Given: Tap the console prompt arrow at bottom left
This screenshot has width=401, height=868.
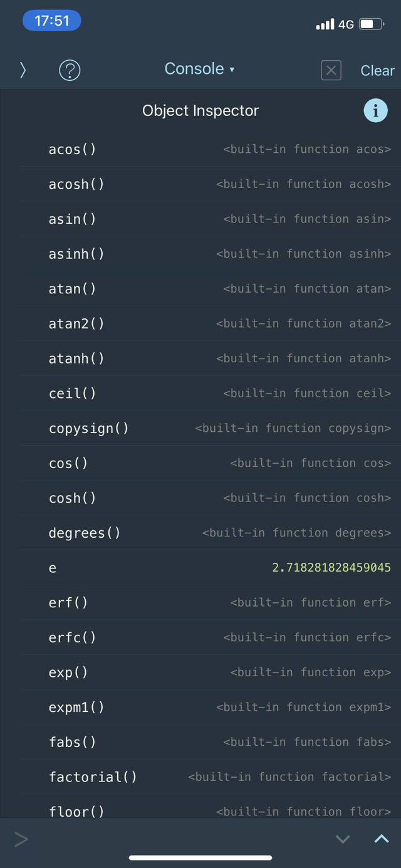Looking at the screenshot, I should click(x=21, y=839).
